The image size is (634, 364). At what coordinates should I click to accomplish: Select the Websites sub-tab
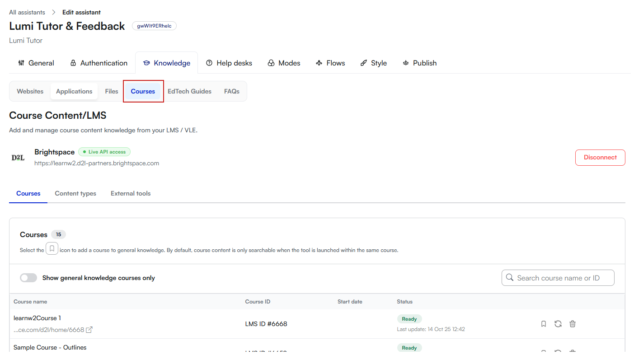(30, 91)
